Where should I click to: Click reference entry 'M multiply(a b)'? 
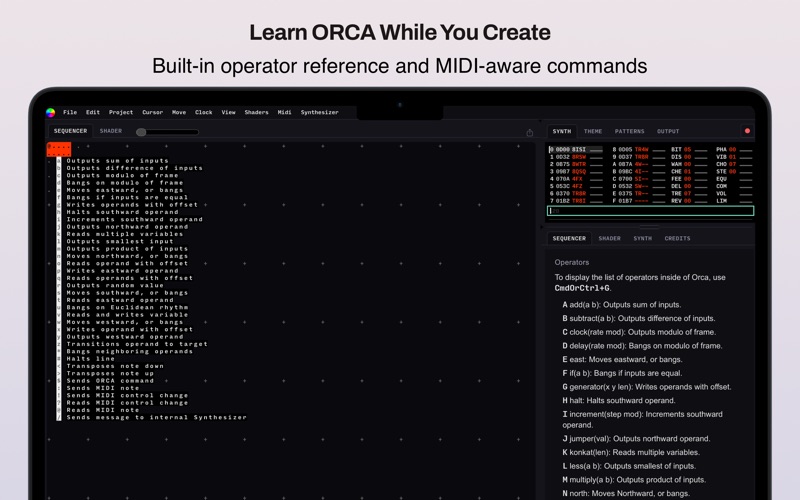[634, 480]
